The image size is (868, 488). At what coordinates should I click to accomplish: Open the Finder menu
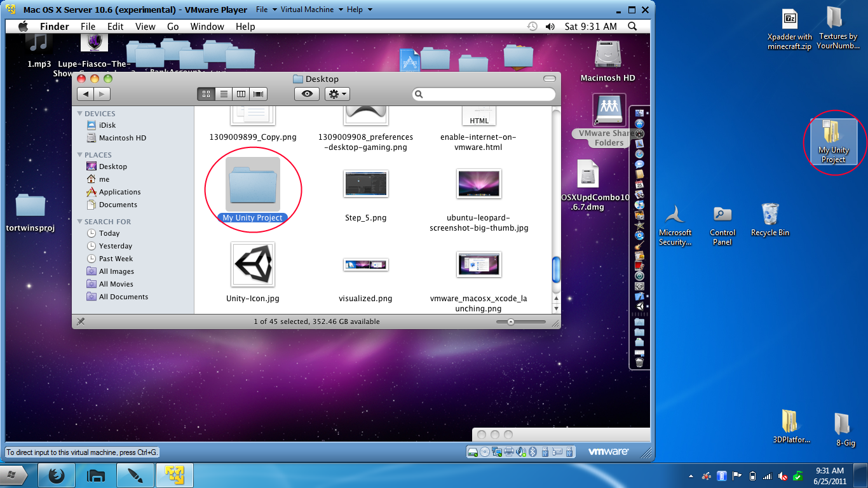pyautogui.click(x=55, y=27)
